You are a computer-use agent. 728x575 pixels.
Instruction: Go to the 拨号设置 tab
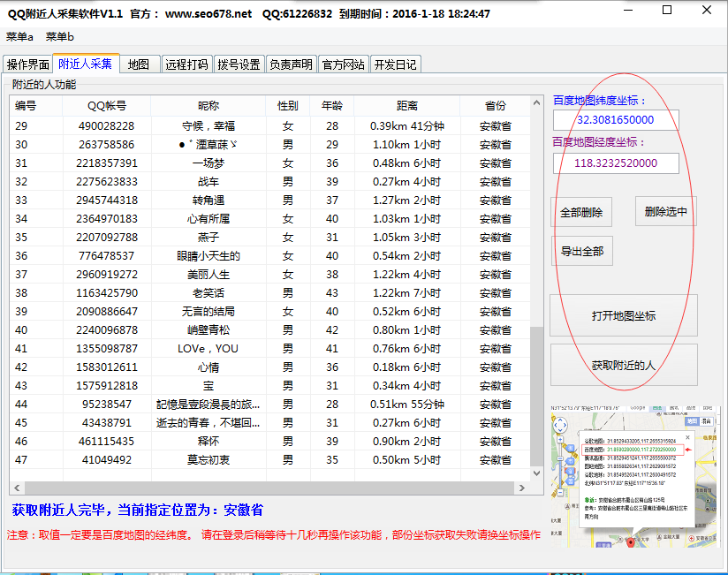coord(239,64)
